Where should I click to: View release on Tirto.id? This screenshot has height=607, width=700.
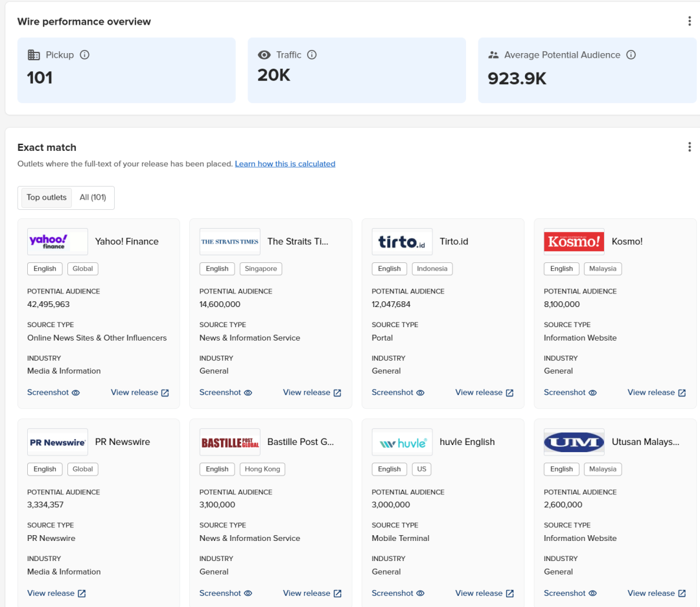(x=484, y=393)
